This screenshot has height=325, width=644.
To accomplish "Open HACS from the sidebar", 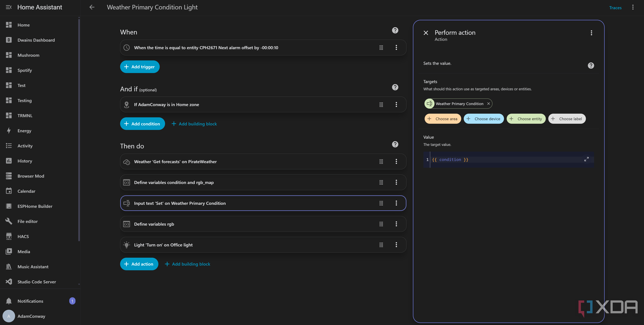I will tap(40, 236).
